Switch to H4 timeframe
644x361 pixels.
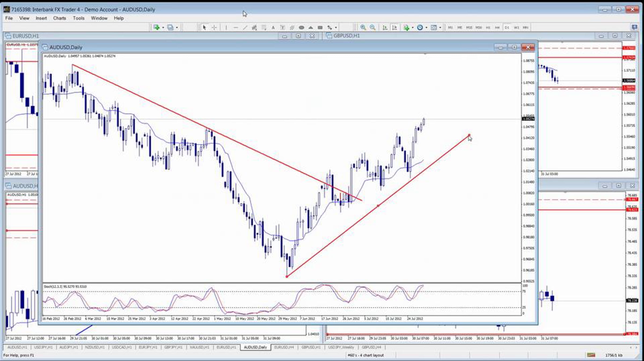pyautogui.click(x=497, y=27)
